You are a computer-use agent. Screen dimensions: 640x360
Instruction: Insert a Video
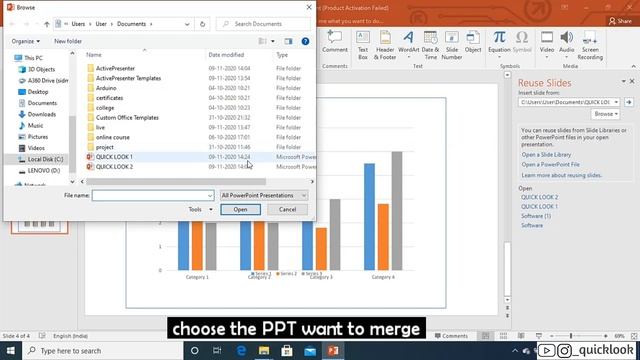pyautogui.click(x=547, y=44)
